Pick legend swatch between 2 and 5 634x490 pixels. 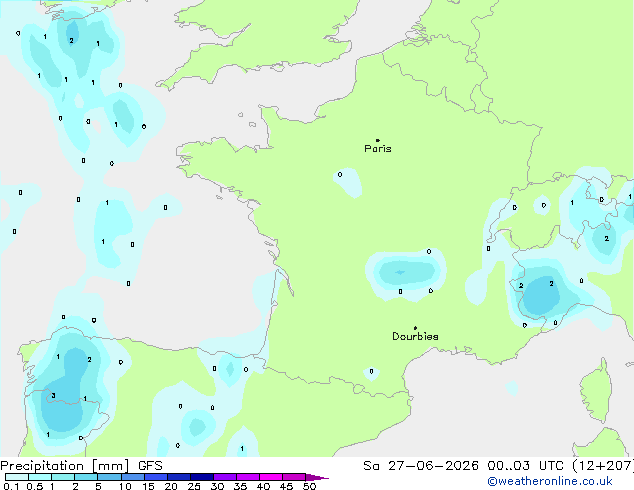pos(86,477)
